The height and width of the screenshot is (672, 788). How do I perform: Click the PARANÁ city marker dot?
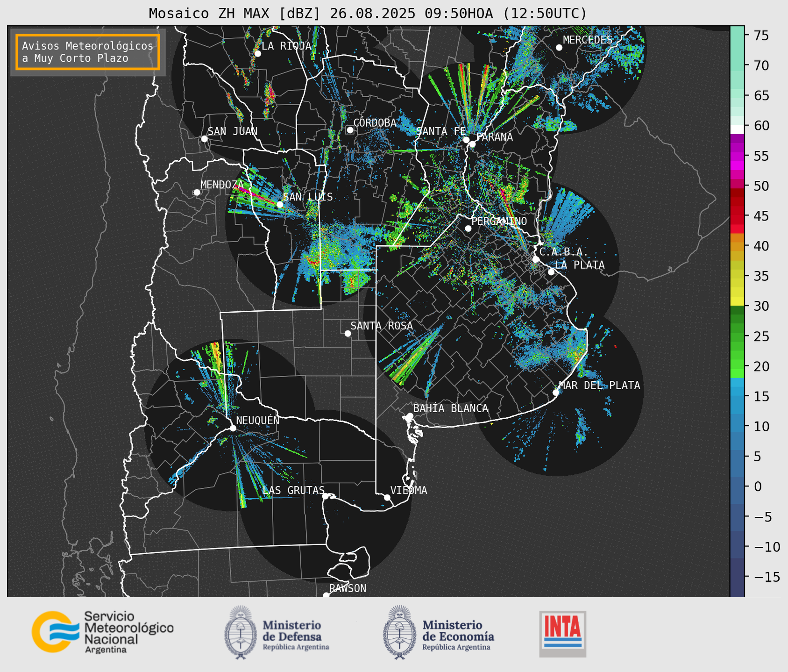(x=472, y=144)
